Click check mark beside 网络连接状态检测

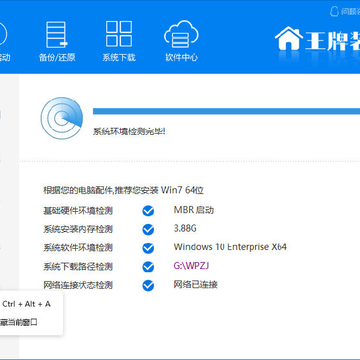(x=148, y=285)
